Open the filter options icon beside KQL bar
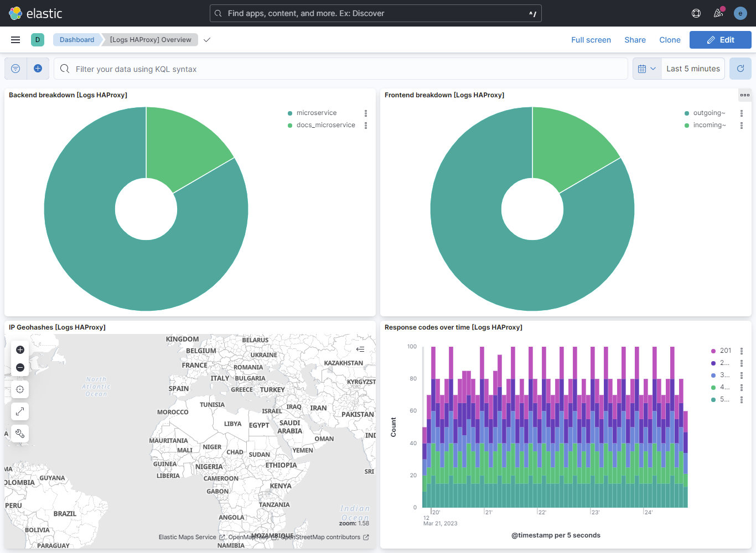The image size is (756, 553). pyautogui.click(x=15, y=68)
